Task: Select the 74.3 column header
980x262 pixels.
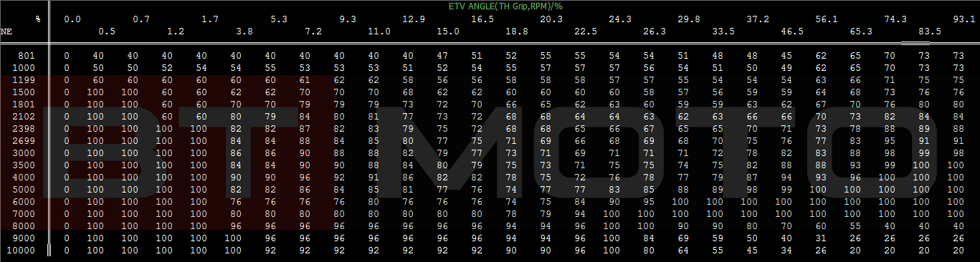Action: 895,19
